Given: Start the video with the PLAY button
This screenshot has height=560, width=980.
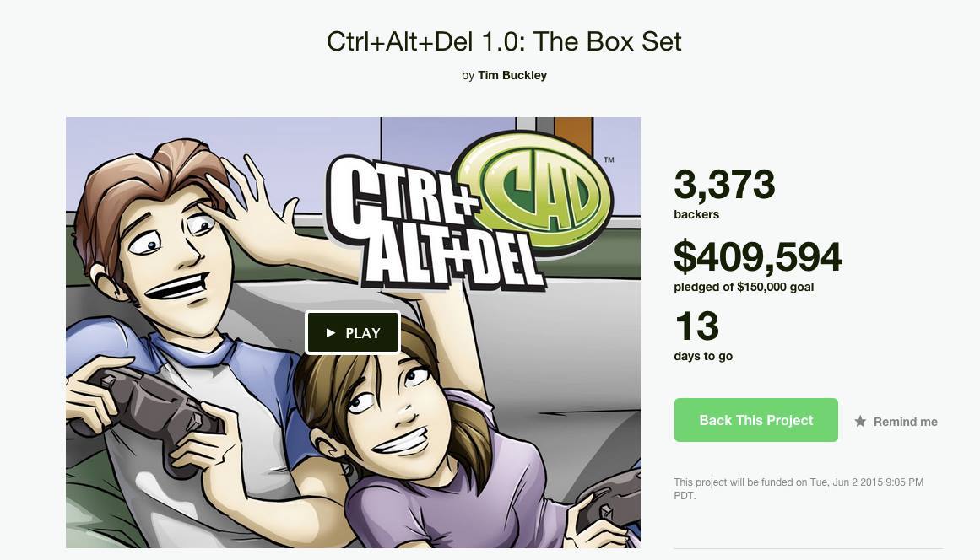Looking at the screenshot, I should point(353,333).
